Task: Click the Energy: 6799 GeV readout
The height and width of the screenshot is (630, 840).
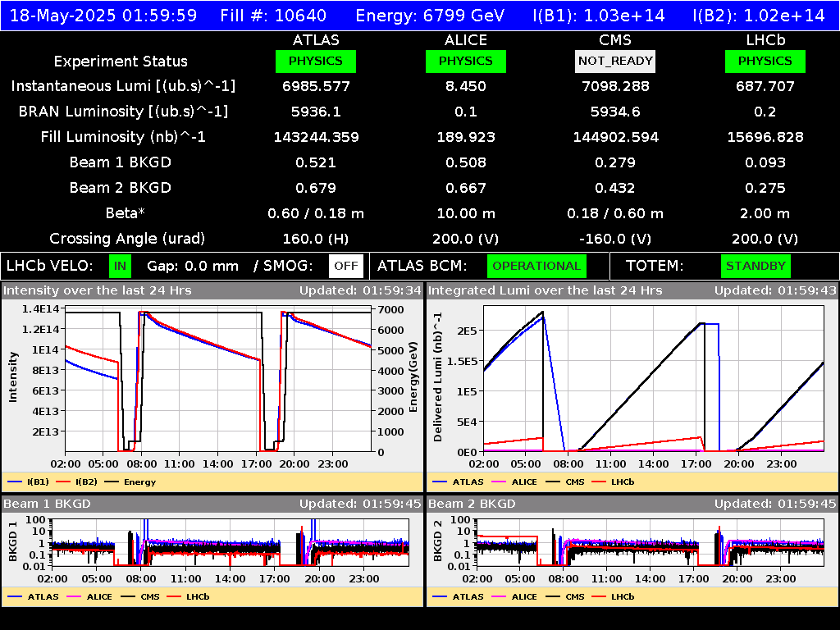Action: [430, 15]
